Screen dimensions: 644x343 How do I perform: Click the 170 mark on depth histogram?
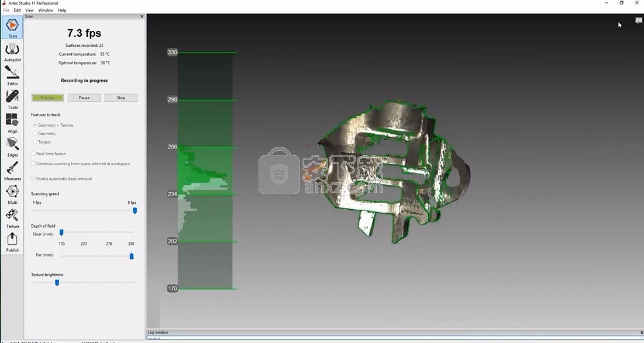(x=172, y=289)
